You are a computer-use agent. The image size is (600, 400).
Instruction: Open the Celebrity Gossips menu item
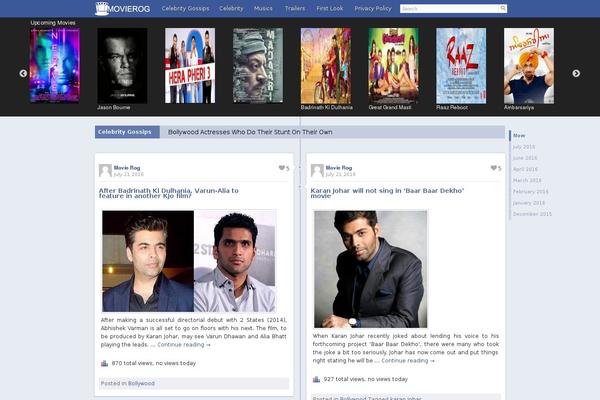(x=185, y=8)
